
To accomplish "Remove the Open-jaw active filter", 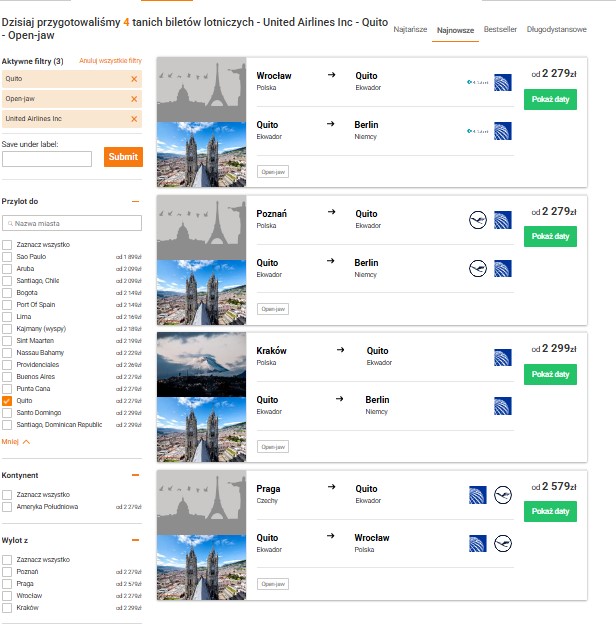I will pos(134,99).
